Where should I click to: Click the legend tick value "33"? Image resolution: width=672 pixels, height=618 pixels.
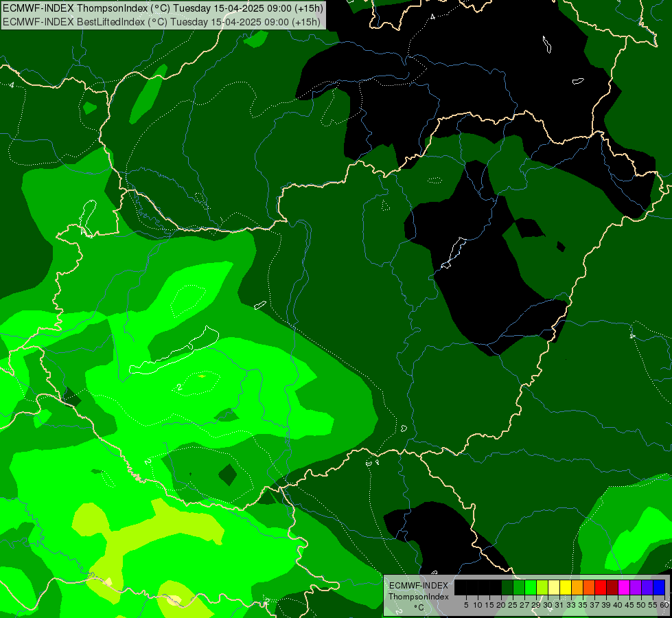coord(571,605)
